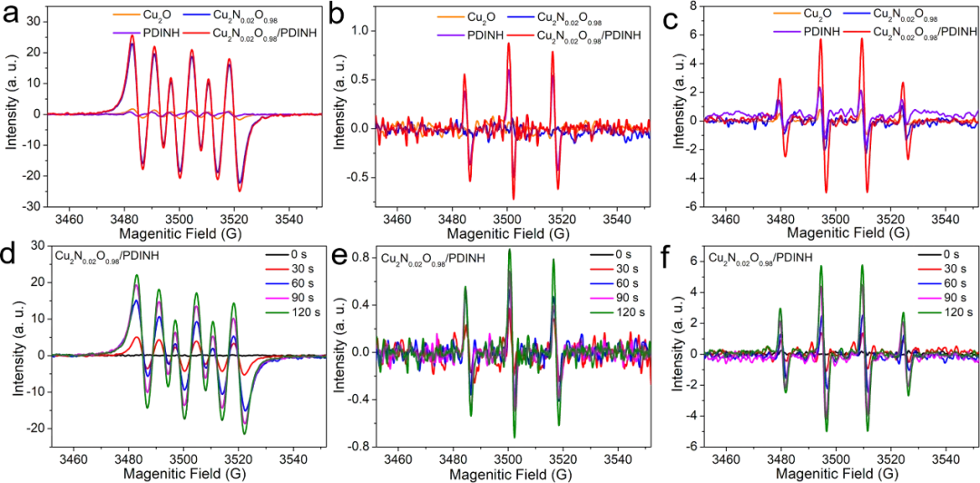
Task: Select the purple PDINH legend line in top-left plot
Action: [x=122, y=32]
